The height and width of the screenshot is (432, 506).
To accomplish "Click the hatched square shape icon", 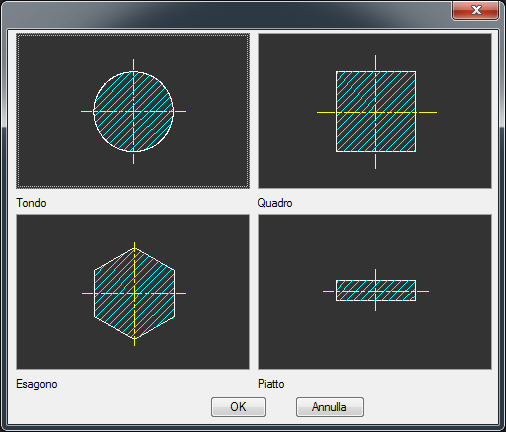I will click(x=376, y=112).
